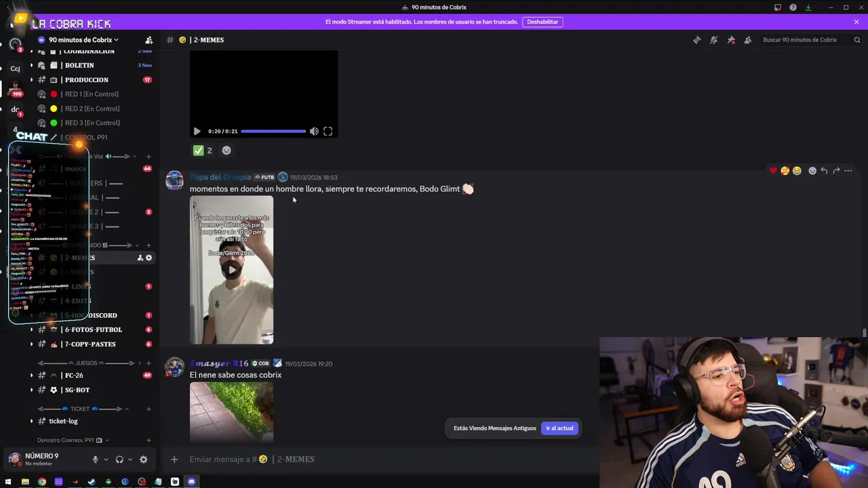Click create invite icon on 2-MEMES
Screen dimensions: 868x488
tap(140, 258)
